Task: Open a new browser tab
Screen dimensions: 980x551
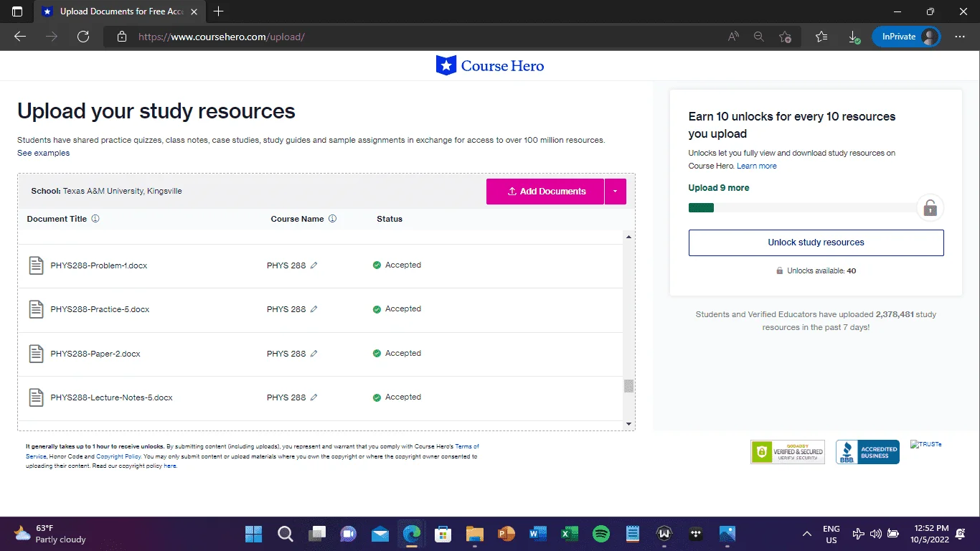Action: pos(219,11)
